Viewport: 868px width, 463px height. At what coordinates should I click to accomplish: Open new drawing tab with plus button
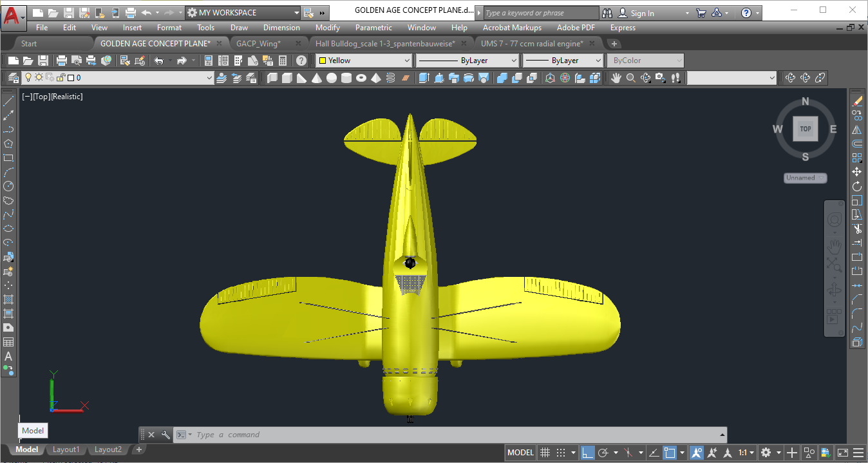(x=614, y=44)
